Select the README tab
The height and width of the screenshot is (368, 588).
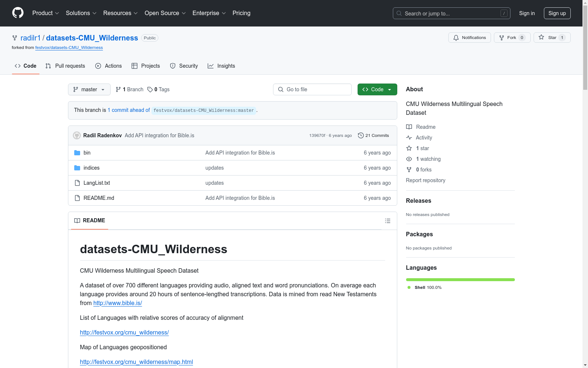[x=90, y=220]
